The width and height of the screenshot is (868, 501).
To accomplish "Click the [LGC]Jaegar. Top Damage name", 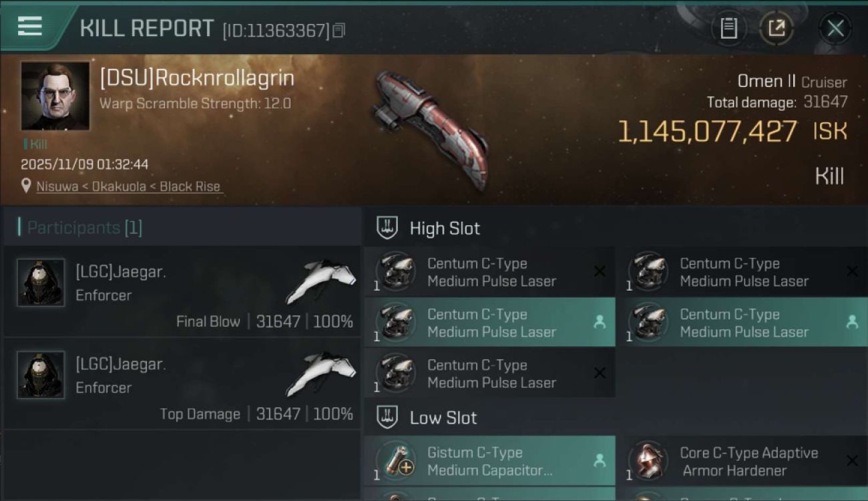I will tap(120, 364).
